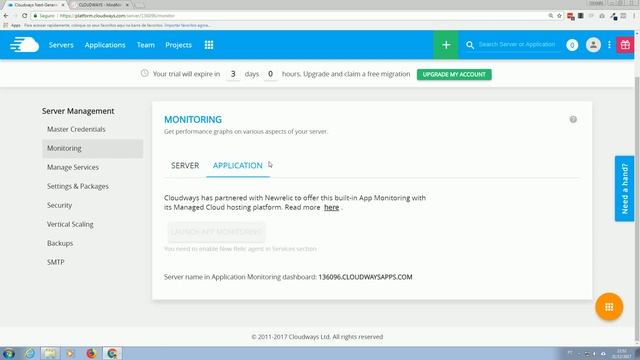The image size is (640, 360).
Task: Select Monitoring in sidebar
Action: pyautogui.click(x=92, y=148)
